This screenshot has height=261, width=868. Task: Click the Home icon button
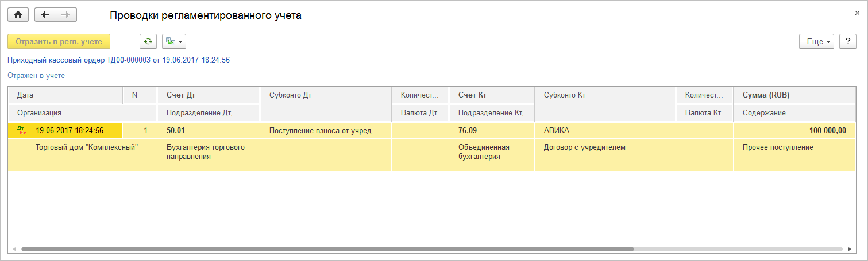(18, 15)
